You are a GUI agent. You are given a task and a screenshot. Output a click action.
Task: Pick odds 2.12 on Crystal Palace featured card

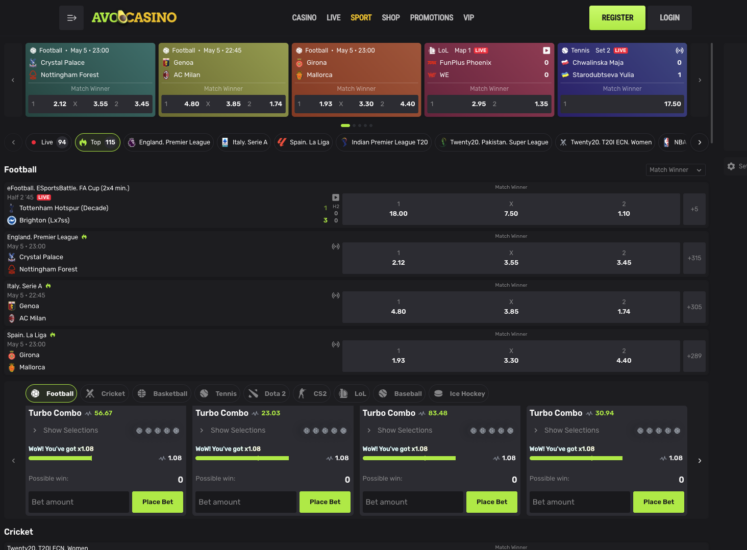[x=50, y=104]
